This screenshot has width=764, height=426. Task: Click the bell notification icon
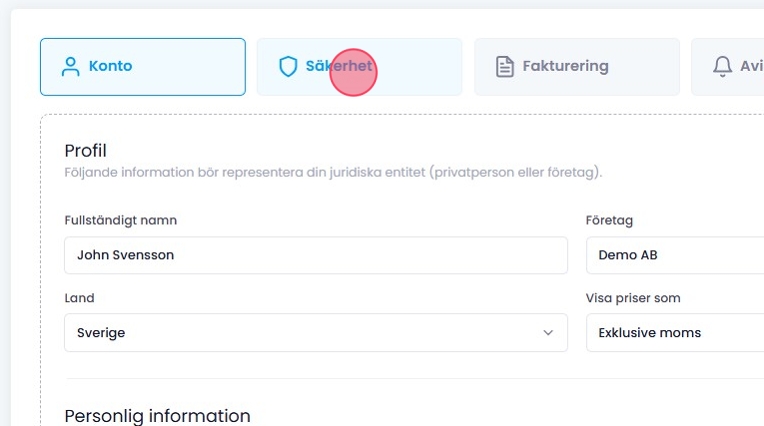coord(722,67)
